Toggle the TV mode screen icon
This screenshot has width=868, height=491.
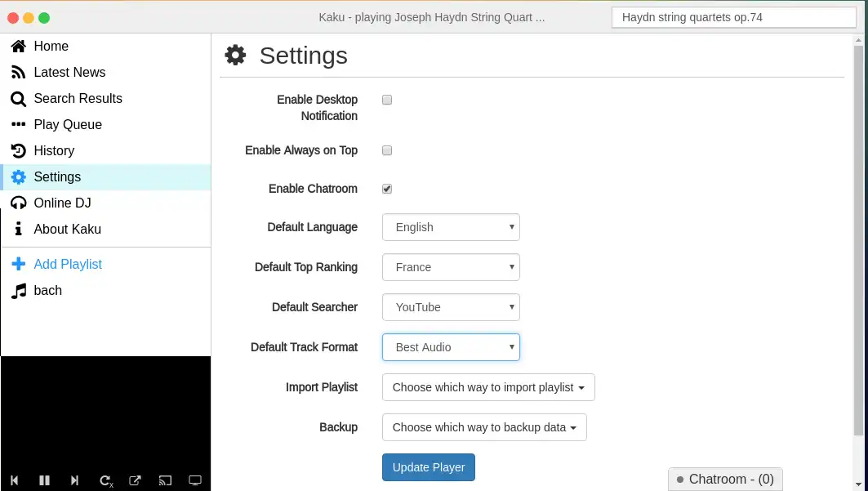coord(195,480)
